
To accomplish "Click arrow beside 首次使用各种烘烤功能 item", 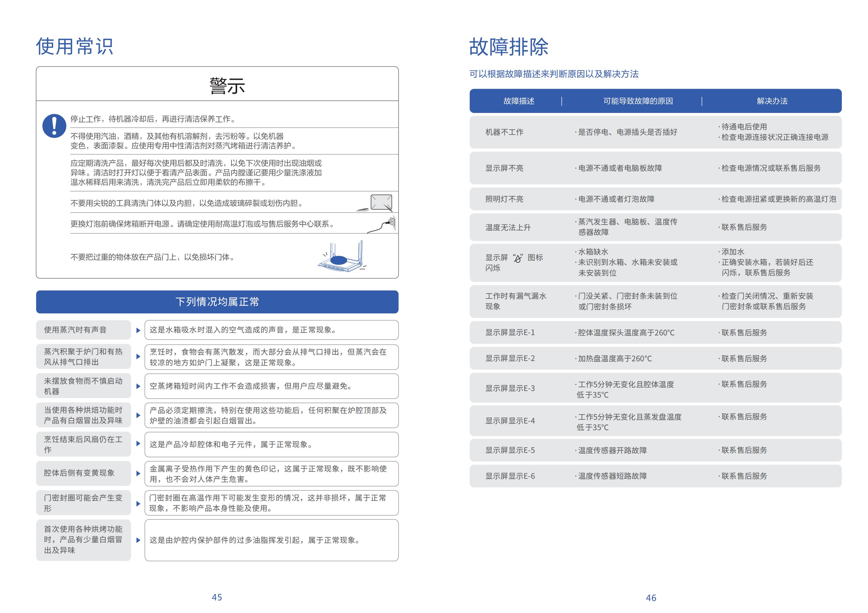I will [x=138, y=540].
